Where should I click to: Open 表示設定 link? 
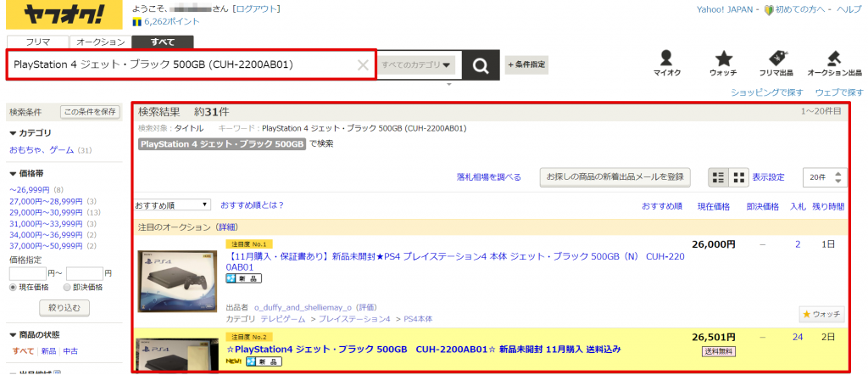[x=768, y=177]
